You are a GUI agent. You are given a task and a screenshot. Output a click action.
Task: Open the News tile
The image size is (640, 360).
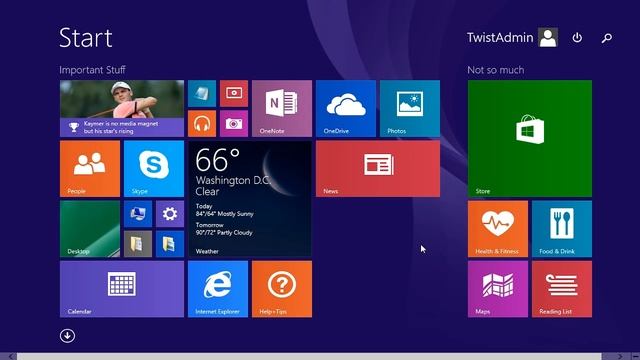[378, 169]
